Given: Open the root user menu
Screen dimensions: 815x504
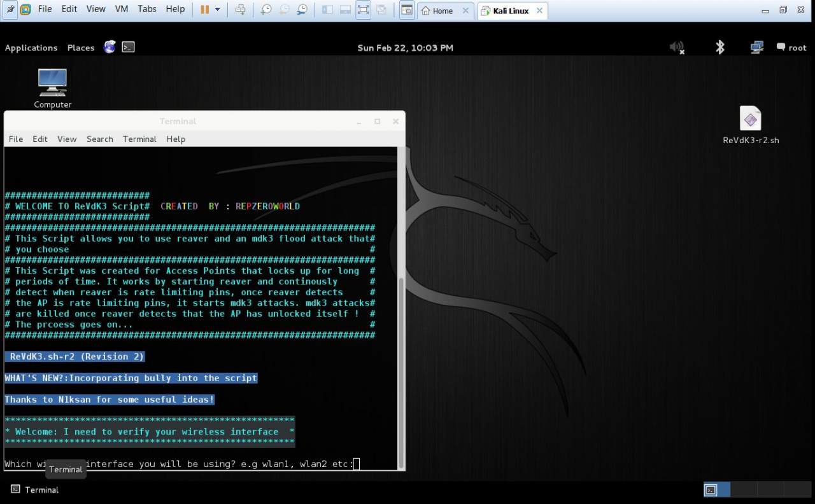Looking at the screenshot, I should click(x=791, y=48).
